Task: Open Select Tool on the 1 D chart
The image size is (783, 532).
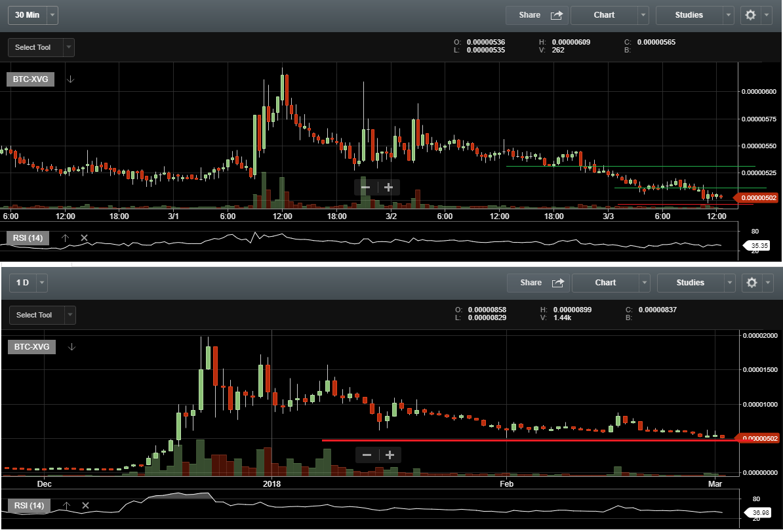Action: [43, 316]
